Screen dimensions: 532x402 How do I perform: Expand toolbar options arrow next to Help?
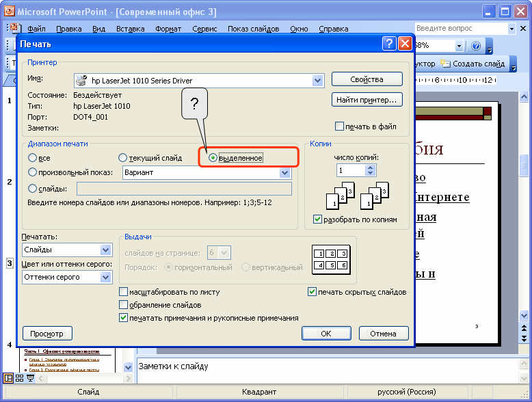pyautogui.click(x=489, y=46)
